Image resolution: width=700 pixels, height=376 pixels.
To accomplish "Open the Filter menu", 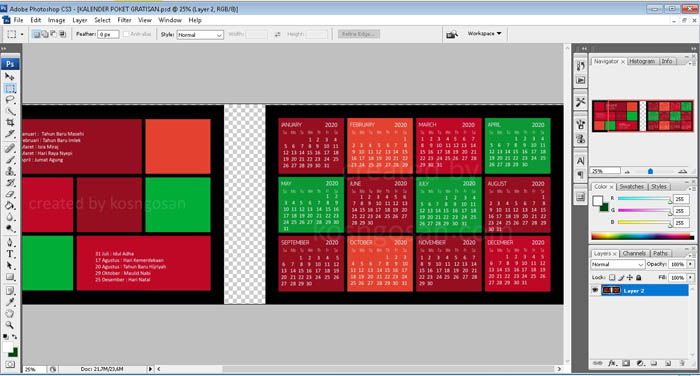I will click(124, 20).
